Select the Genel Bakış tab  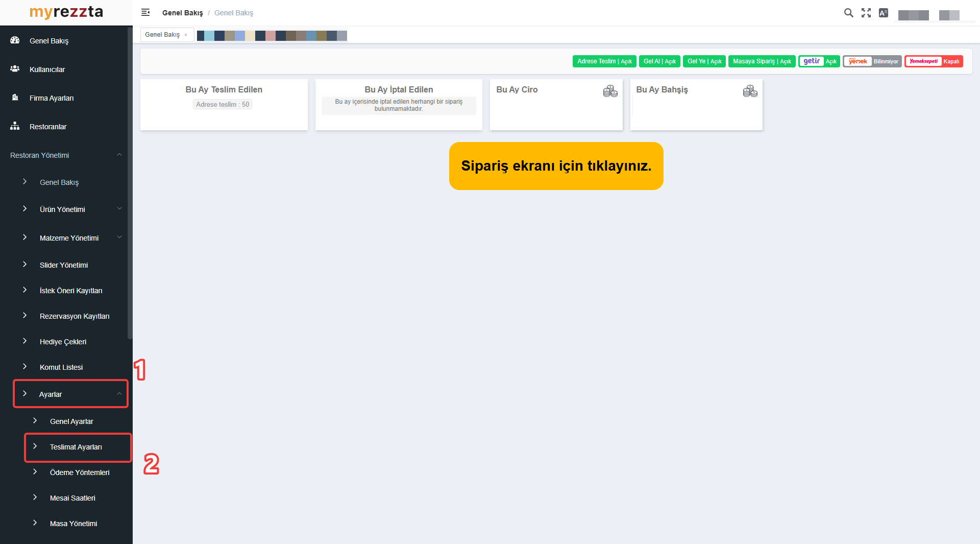coord(162,35)
